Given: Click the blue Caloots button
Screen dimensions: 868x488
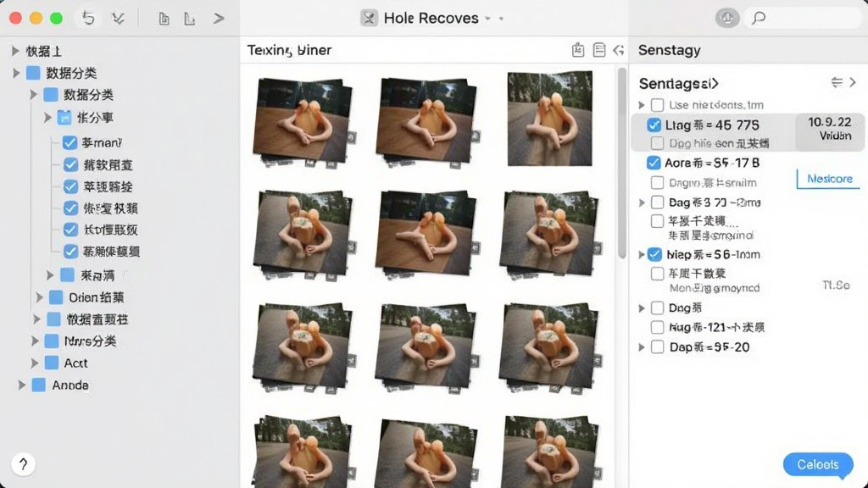Looking at the screenshot, I should (818, 465).
